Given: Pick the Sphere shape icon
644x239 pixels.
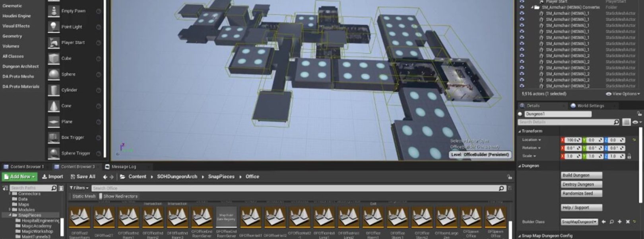Looking at the screenshot, I should pyautogui.click(x=53, y=74).
